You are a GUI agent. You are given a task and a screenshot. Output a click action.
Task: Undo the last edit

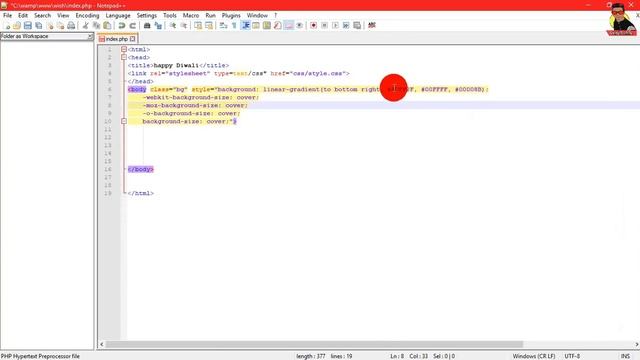coord(122,26)
